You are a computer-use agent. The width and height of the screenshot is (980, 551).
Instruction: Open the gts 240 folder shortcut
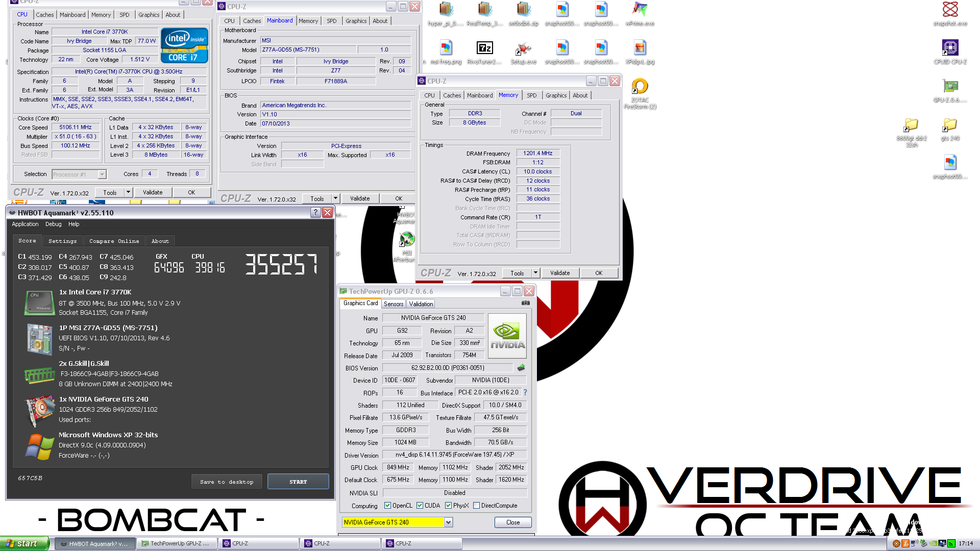[950, 129]
